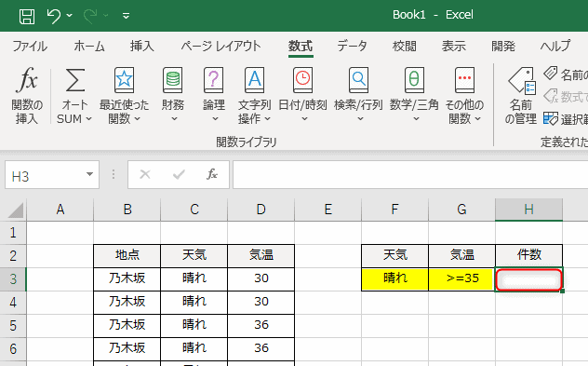The image size is (588, 366).
Task: Select column B header
Action: [127, 210]
